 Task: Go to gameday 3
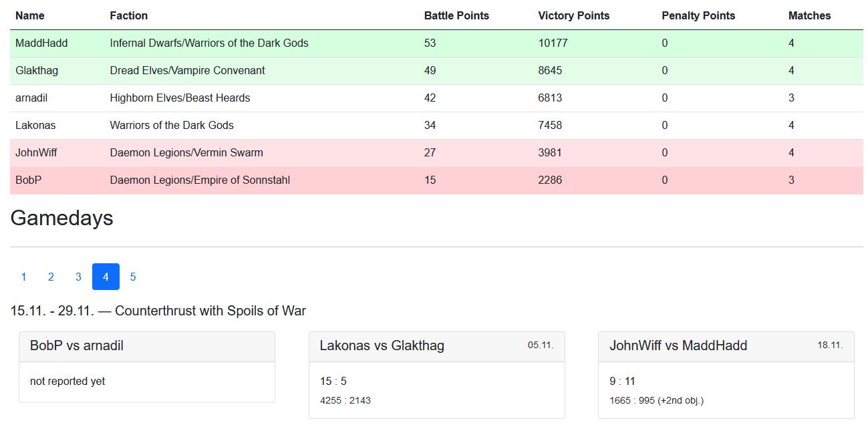[78, 277]
